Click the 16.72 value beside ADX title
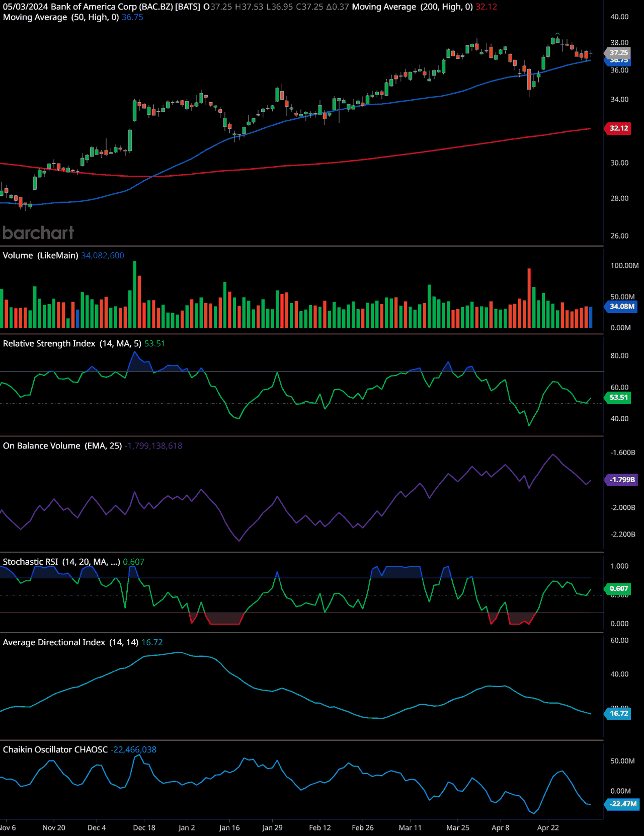The width and height of the screenshot is (644, 836). click(x=152, y=643)
